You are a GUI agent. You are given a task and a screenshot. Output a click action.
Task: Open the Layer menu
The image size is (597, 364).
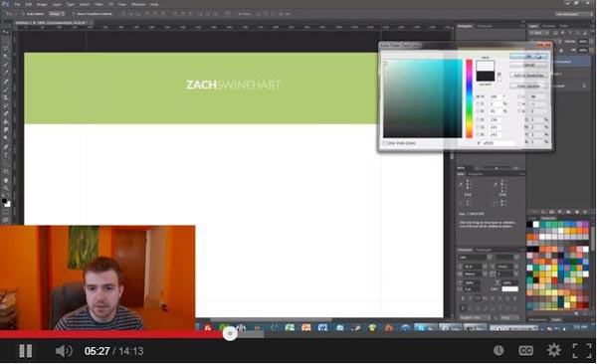57,5
